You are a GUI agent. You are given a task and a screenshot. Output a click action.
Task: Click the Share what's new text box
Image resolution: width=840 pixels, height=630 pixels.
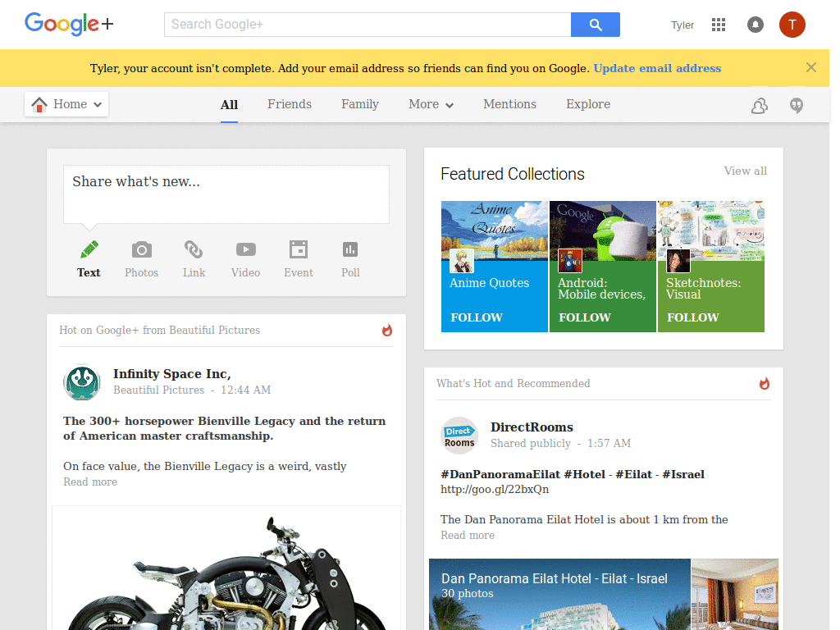coord(226,194)
